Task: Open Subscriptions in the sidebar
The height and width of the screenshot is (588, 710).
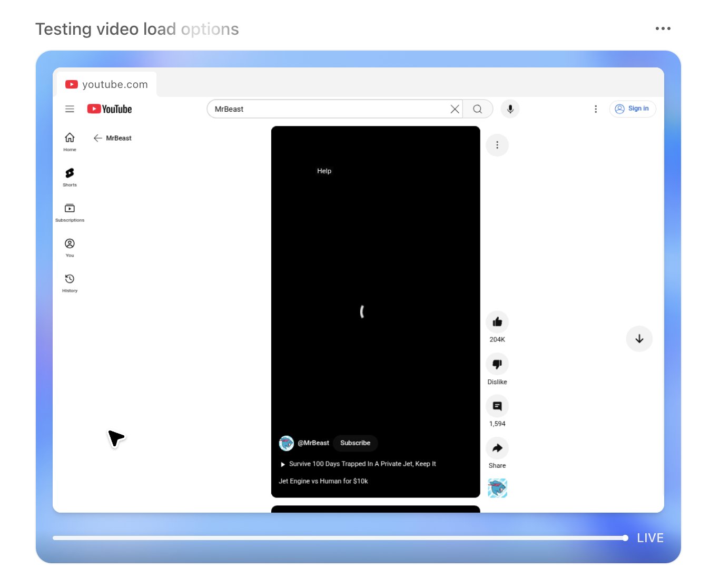Action: point(70,212)
